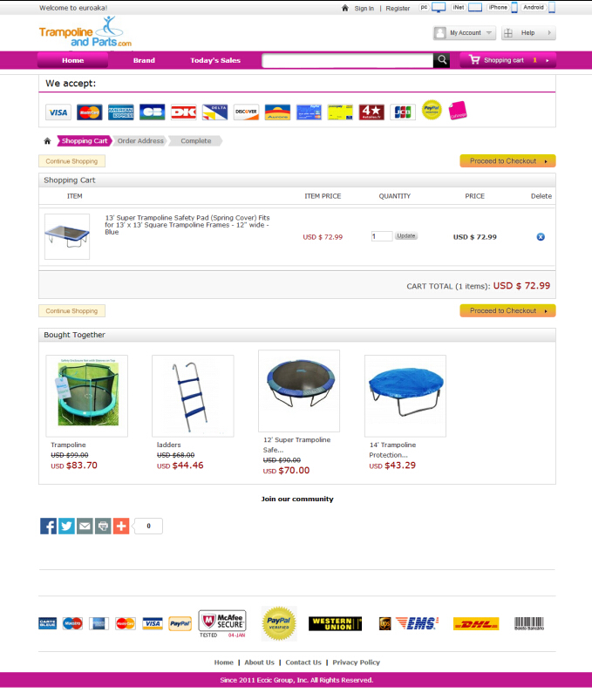Click the search magnifier icon
592x700 pixels.
(441, 60)
